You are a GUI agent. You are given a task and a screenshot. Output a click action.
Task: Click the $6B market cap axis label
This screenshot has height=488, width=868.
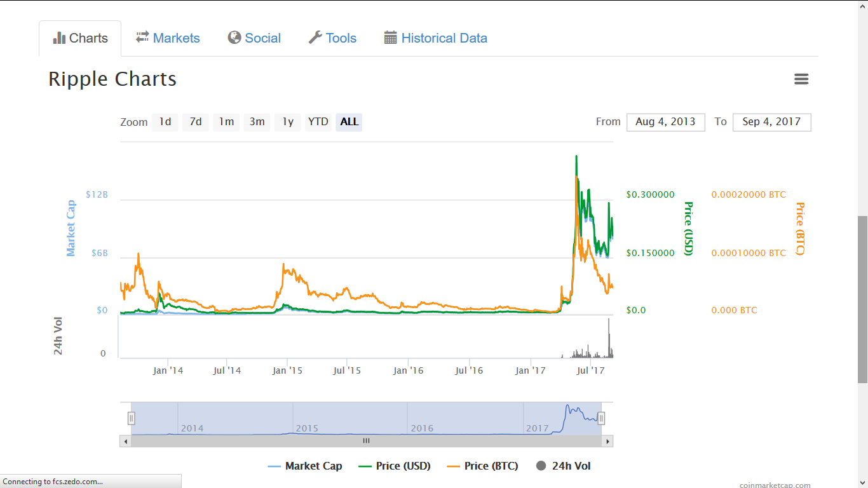click(x=100, y=253)
